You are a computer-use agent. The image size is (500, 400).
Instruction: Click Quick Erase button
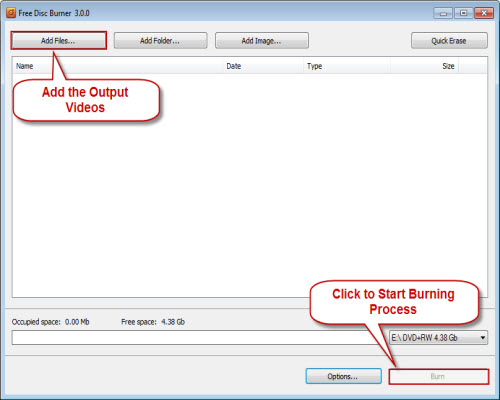coord(449,41)
